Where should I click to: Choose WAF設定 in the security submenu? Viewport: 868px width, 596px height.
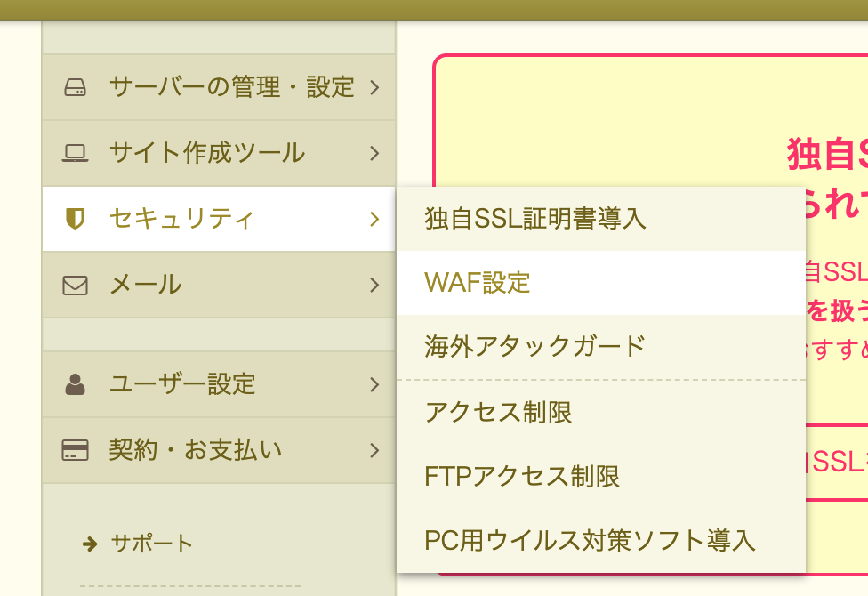pos(478,283)
